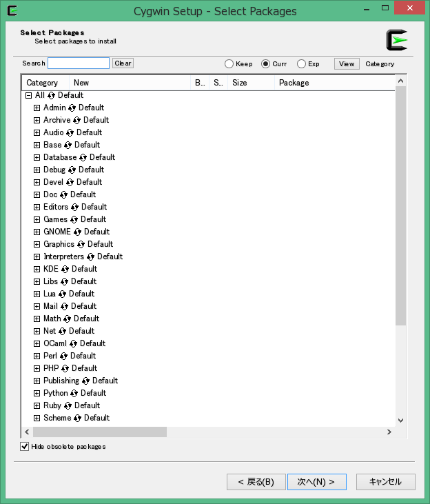Click the cycle icon beside Base
Viewport: 430px width, 504px height.
68,145
